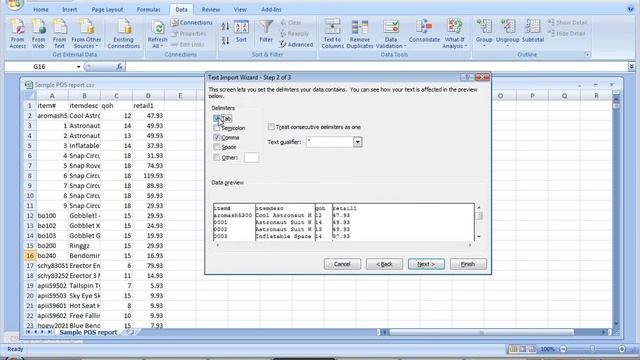Open the Add-Ins tab

point(271,9)
